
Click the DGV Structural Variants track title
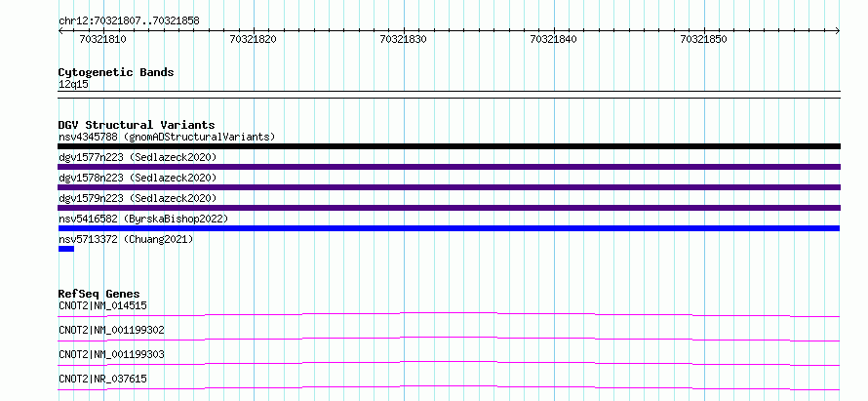[x=137, y=125]
